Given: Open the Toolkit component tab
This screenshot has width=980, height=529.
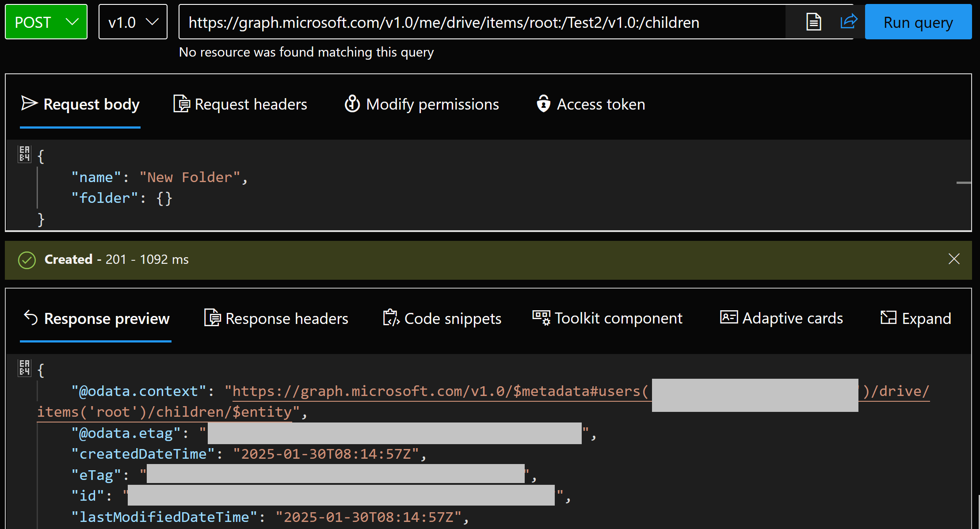Looking at the screenshot, I should 607,319.
